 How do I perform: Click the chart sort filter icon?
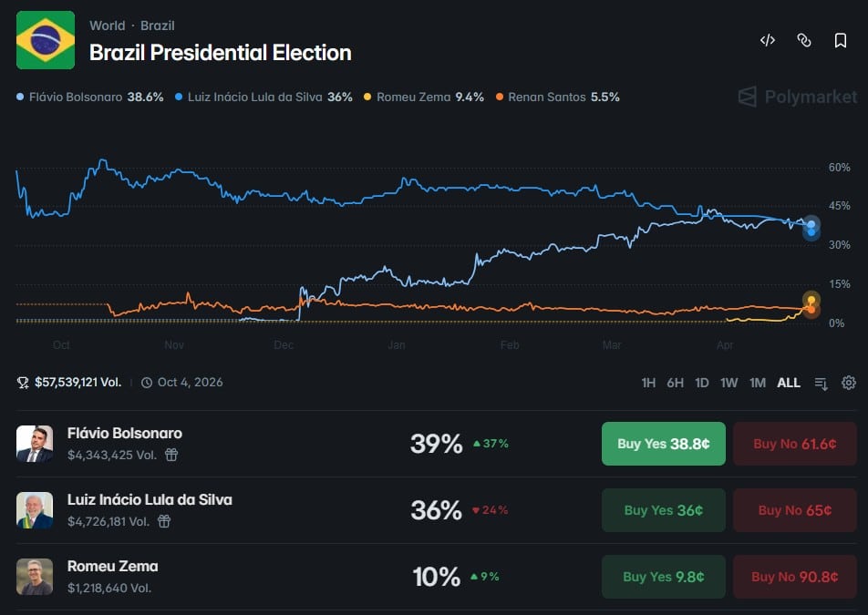[821, 383]
